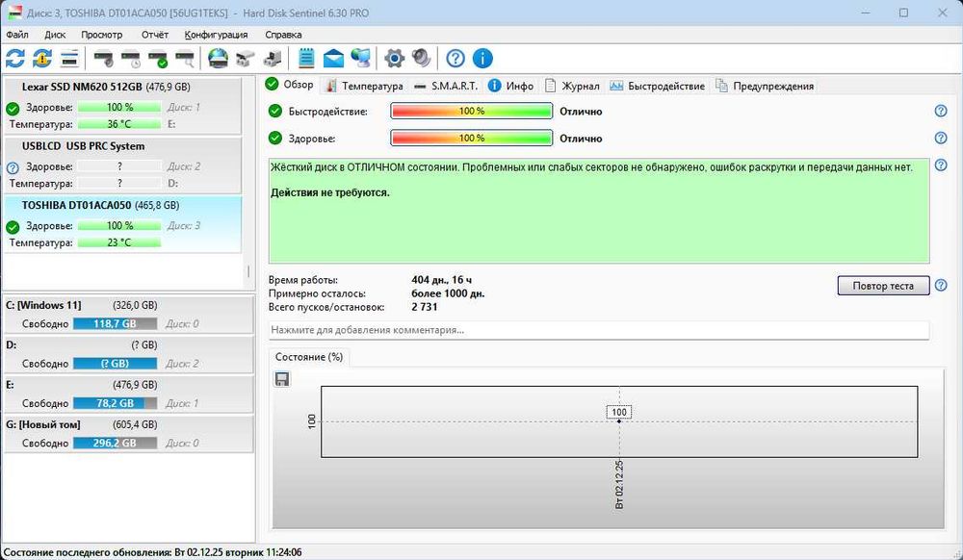The height and width of the screenshot is (560, 963).
Task: Select the Lexar SSD NM620 512GB disk
Action: [x=122, y=106]
